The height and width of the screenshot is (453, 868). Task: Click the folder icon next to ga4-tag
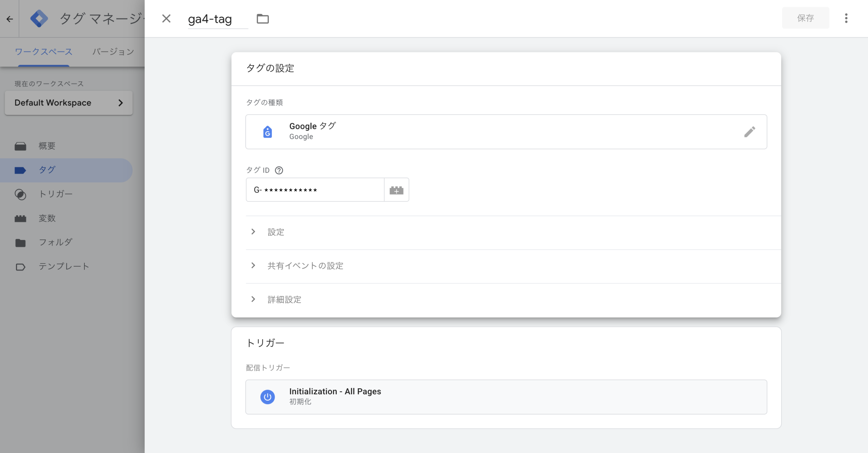(x=263, y=19)
